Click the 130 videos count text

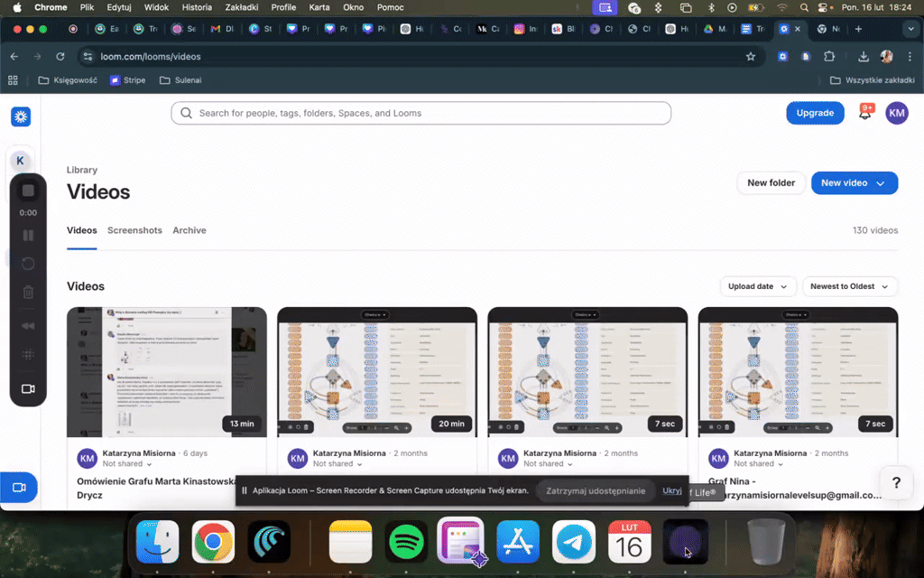(875, 230)
